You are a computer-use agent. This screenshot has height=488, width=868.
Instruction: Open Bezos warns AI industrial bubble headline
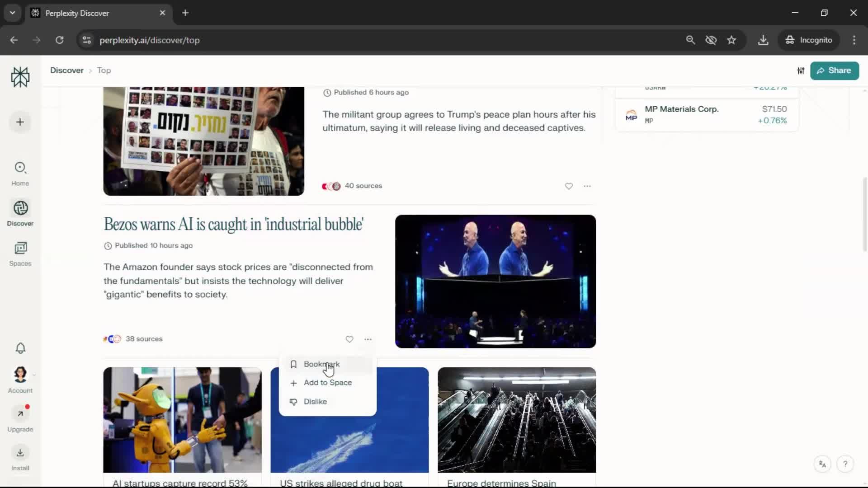234,224
